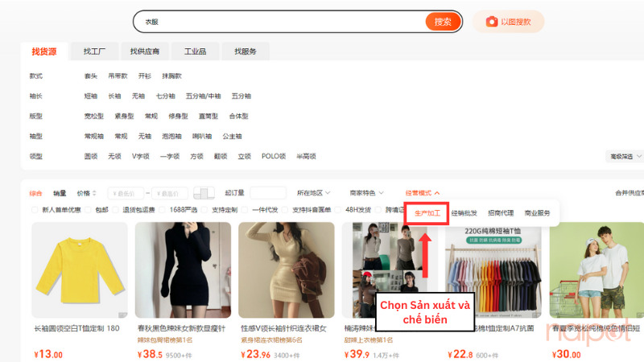
Task: Choose the 经销批发 option
Action: click(x=464, y=213)
